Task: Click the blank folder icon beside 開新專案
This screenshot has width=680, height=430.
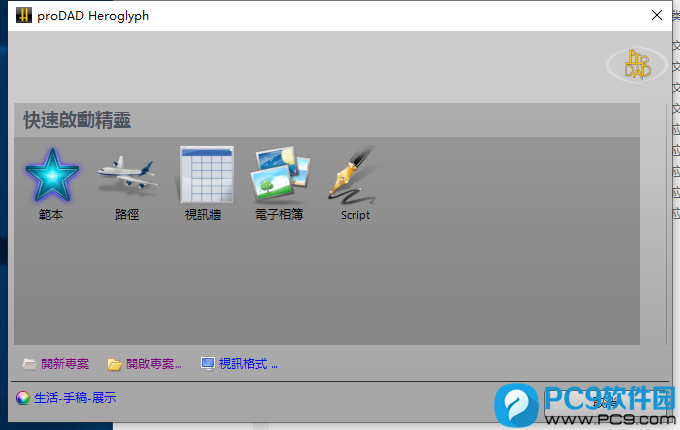Action: click(29, 364)
